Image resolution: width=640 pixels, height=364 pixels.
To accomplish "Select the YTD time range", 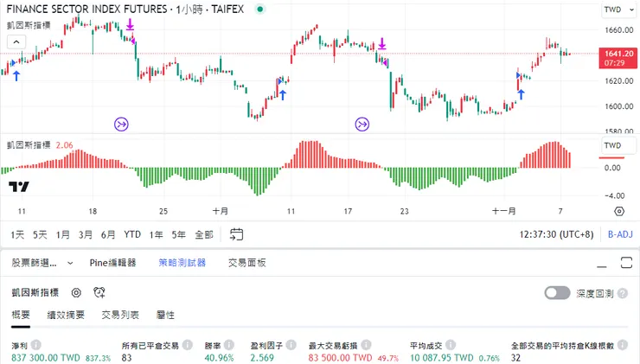I will (132, 234).
